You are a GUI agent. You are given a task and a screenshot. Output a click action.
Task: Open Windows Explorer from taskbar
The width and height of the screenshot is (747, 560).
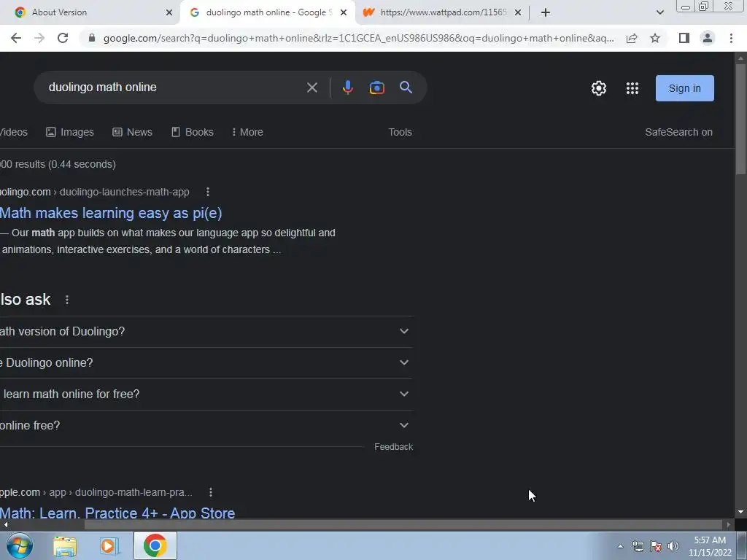click(x=65, y=546)
